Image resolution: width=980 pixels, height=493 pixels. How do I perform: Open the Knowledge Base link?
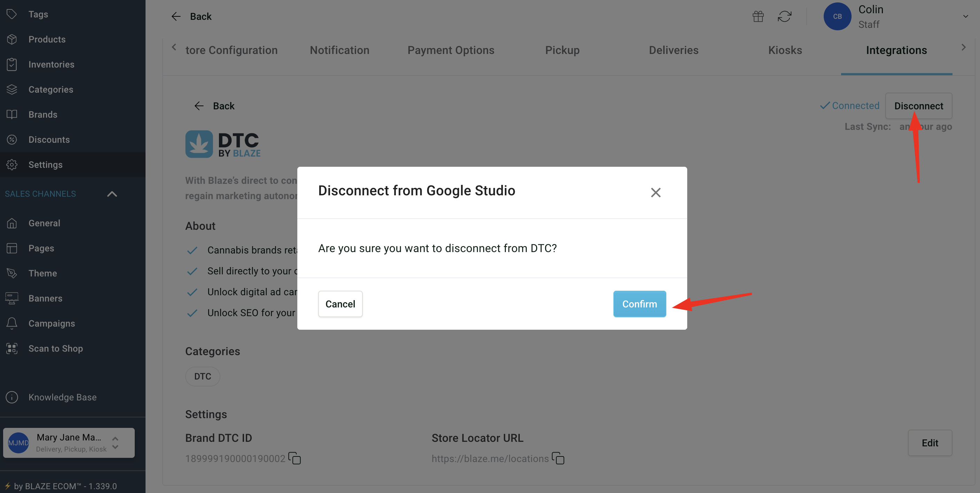click(x=62, y=397)
